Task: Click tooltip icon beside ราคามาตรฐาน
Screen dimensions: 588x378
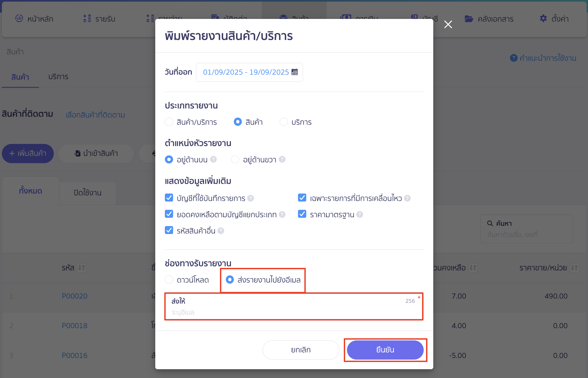Action: coord(360,214)
